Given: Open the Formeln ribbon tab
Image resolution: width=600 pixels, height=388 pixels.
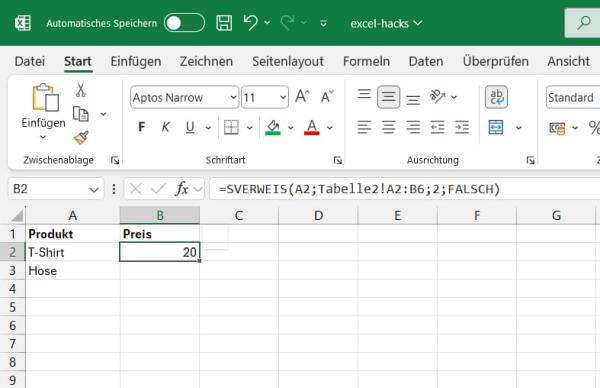Looking at the screenshot, I should 366,61.
